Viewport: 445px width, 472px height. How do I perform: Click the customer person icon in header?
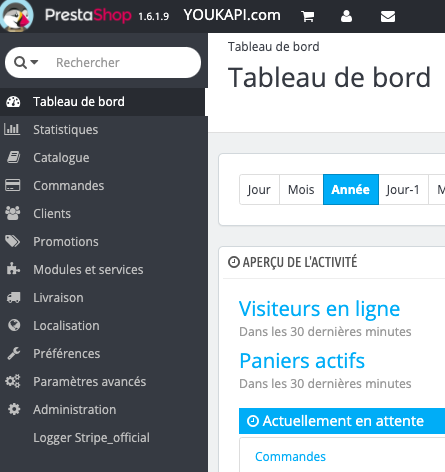(x=346, y=16)
